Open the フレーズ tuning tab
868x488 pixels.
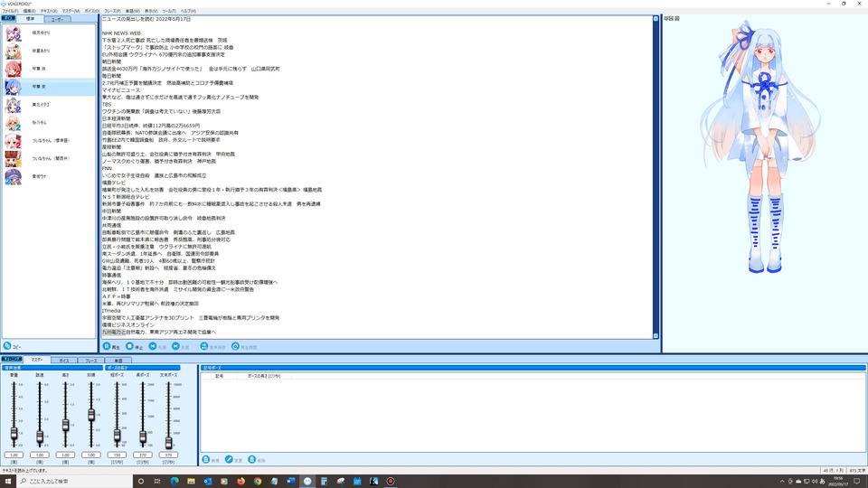[x=91, y=361]
